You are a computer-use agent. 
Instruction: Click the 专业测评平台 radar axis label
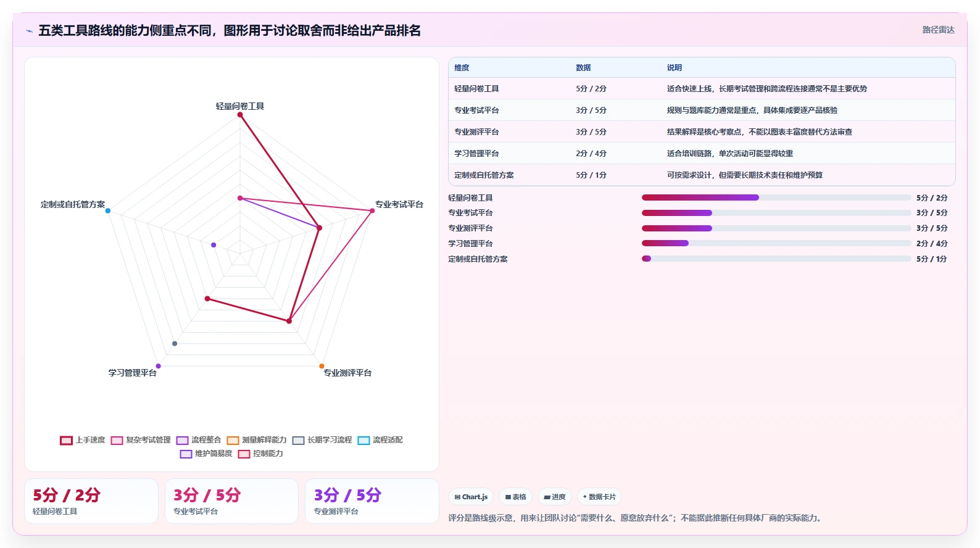point(347,373)
